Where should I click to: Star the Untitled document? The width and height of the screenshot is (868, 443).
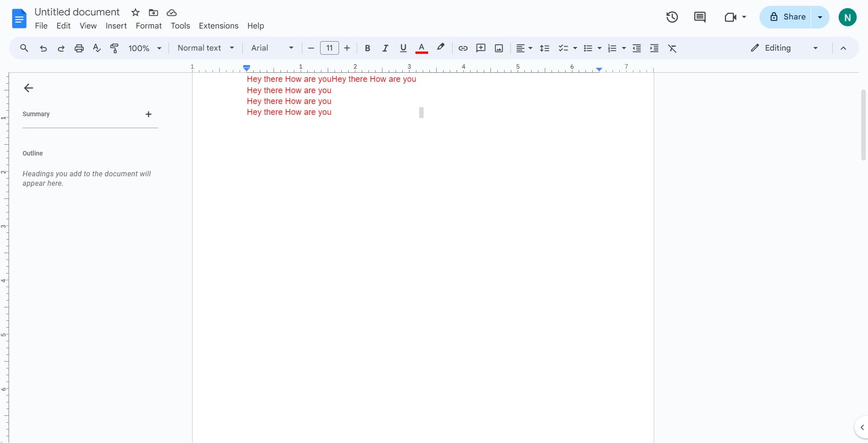click(135, 13)
